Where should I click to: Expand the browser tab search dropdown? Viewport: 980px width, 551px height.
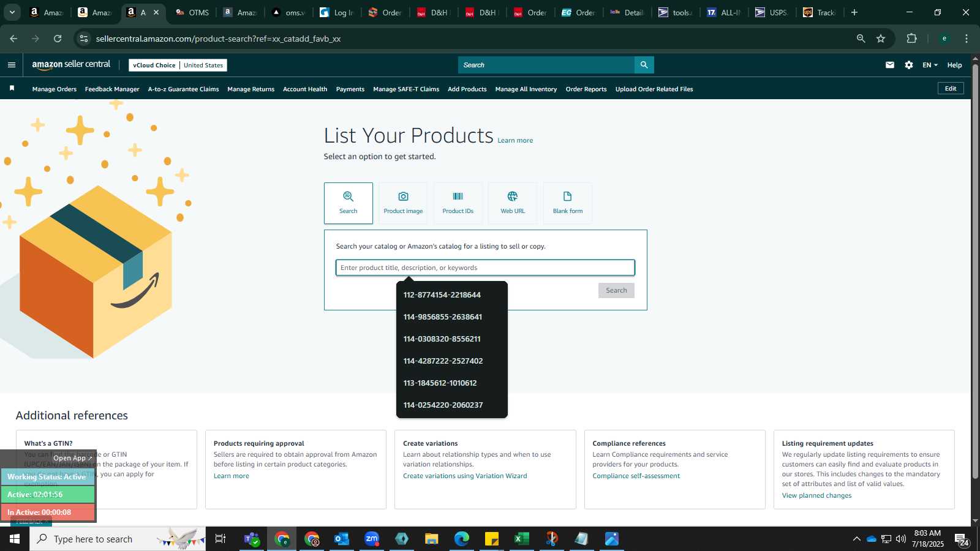[12, 12]
